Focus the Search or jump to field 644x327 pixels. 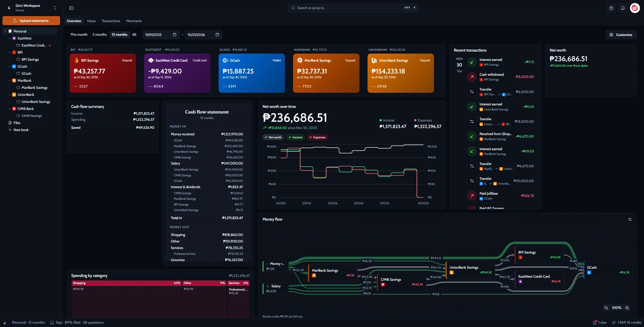tap(353, 8)
